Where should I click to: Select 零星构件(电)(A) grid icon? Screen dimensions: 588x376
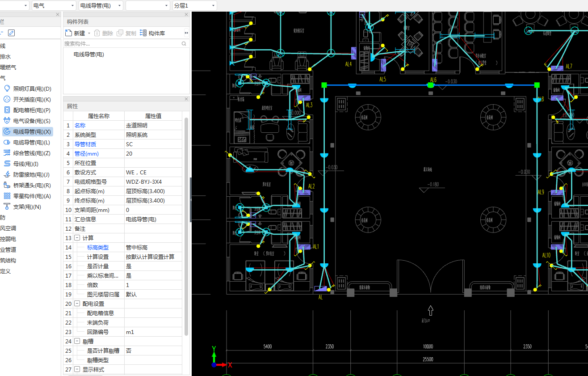7,196
